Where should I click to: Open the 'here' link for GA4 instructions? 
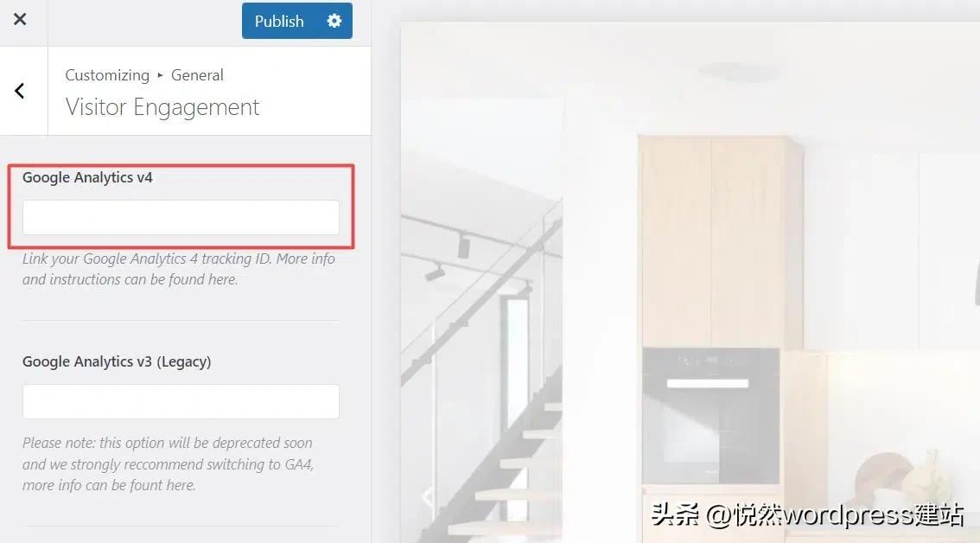pos(222,279)
